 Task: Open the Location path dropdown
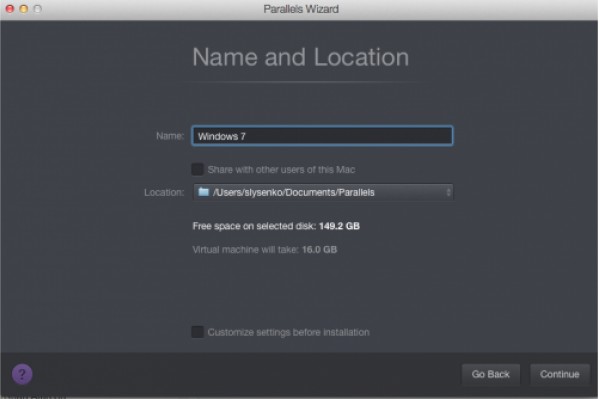click(x=323, y=192)
